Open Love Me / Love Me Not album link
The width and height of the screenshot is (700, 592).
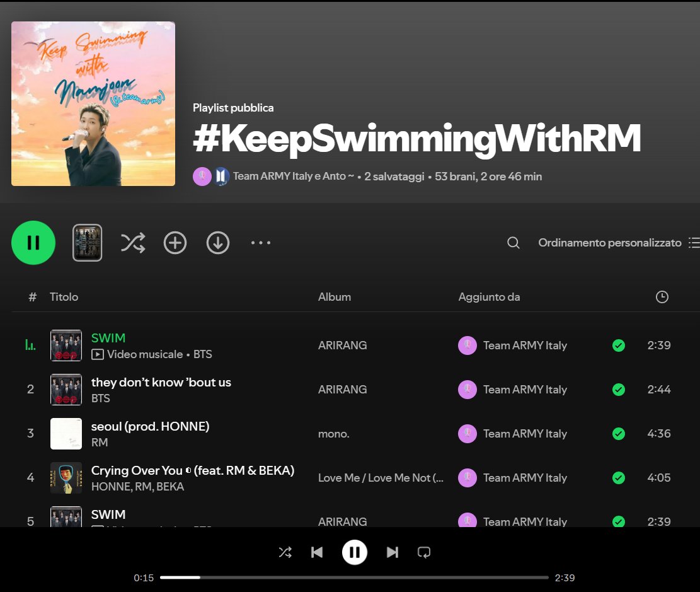pyautogui.click(x=381, y=478)
